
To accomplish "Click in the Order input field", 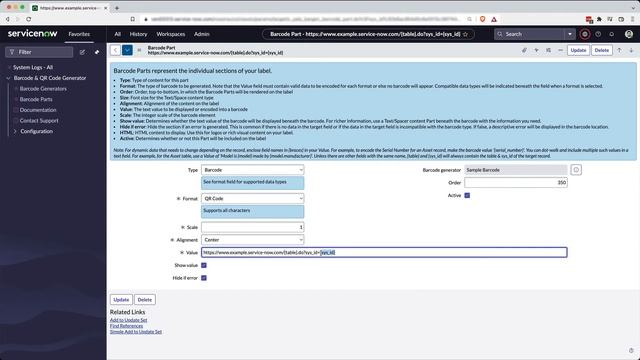I will [x=516, y=182].
